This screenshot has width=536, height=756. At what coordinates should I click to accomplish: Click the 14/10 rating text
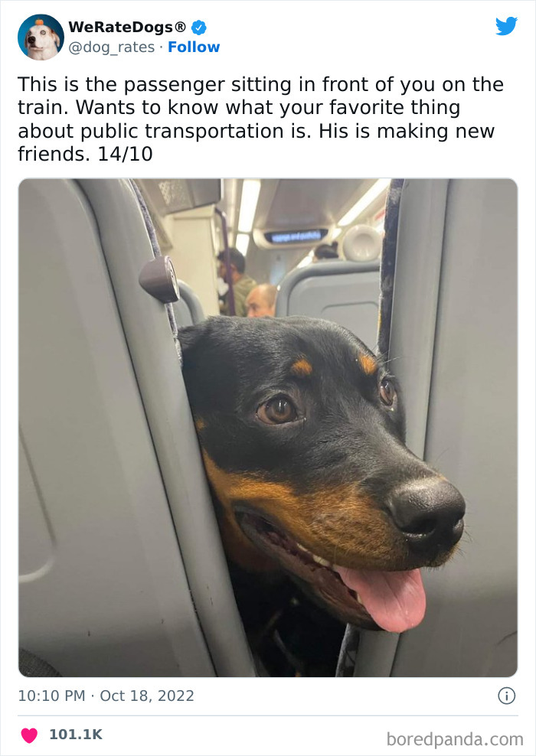pos(125,155)
